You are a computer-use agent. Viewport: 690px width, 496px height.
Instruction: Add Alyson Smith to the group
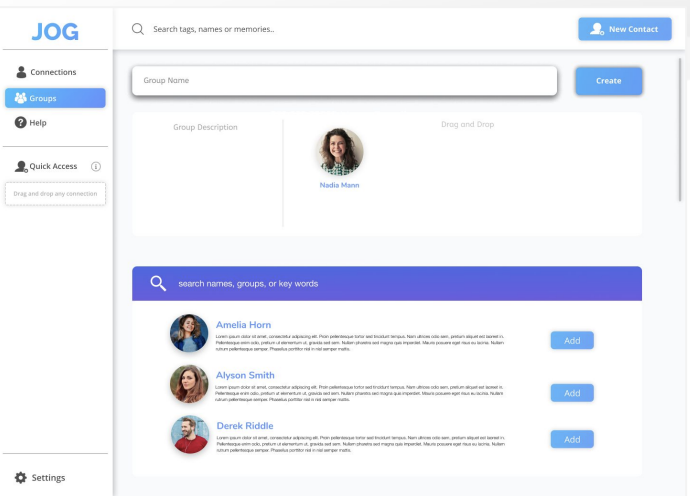click(571, 393)
